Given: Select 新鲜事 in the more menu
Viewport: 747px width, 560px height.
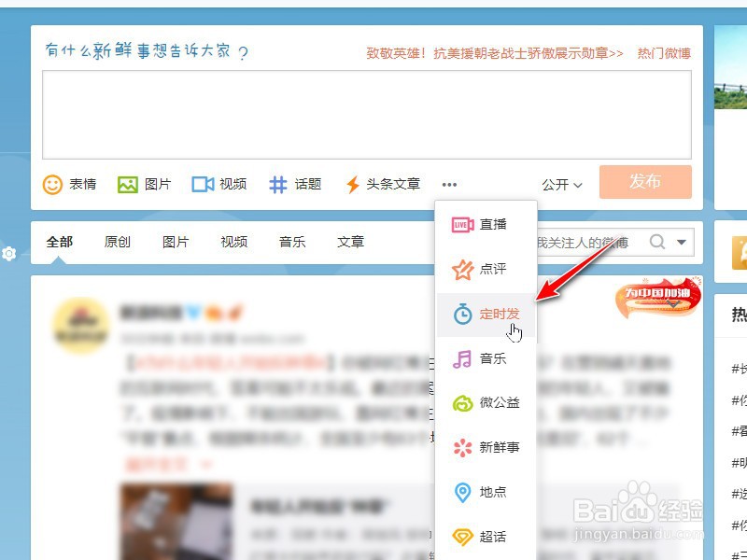Looking at the screenshot, I should 486,448.
